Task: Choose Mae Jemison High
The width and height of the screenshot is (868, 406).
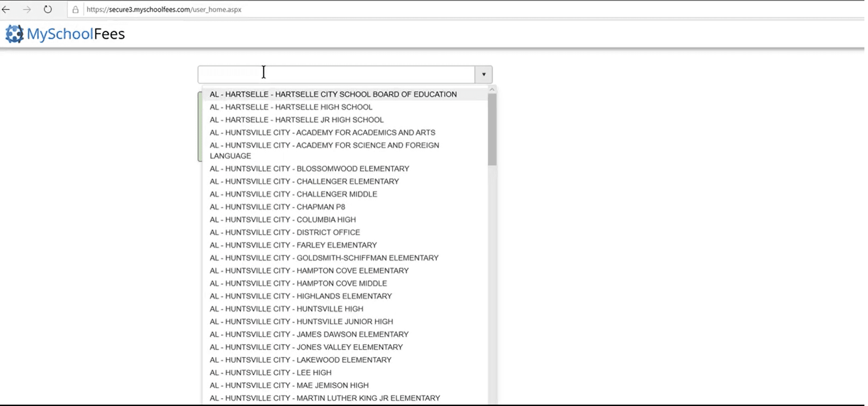Action: (x=345, y=385)
